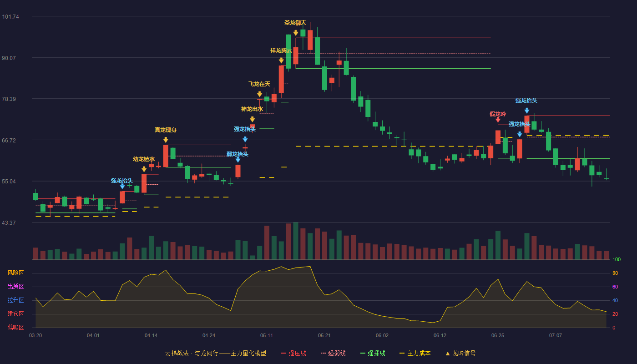Toggle the 强弱线 legend entry
Screen dimensions: 637x364
(333, 353)
